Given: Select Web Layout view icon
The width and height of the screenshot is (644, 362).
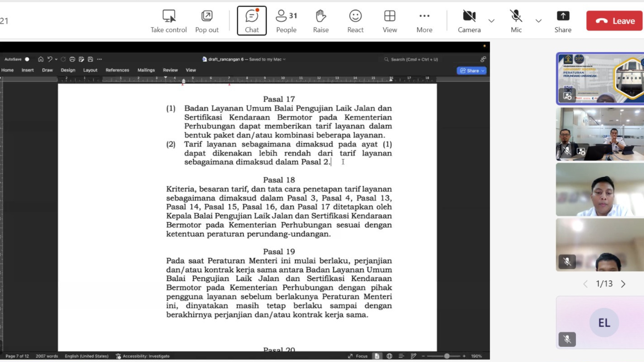Looking at the screenshot, I should tap(389, 356).
